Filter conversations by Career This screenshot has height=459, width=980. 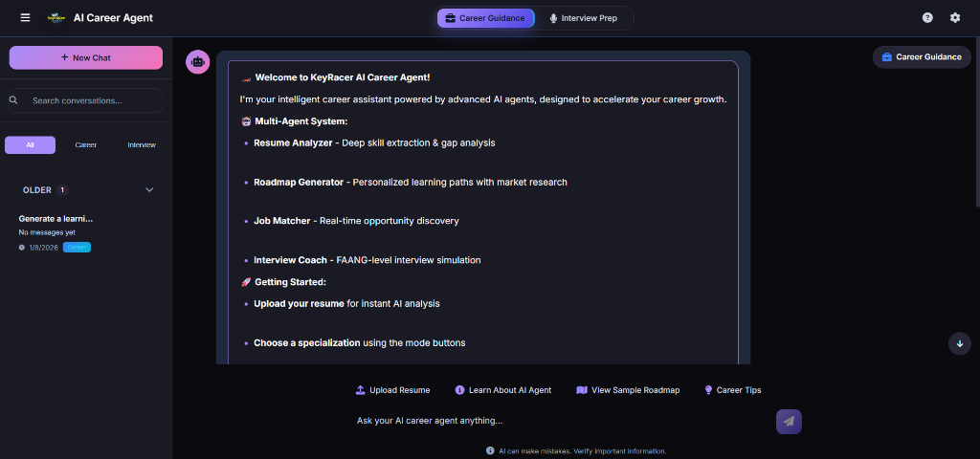tap(85, 145)
